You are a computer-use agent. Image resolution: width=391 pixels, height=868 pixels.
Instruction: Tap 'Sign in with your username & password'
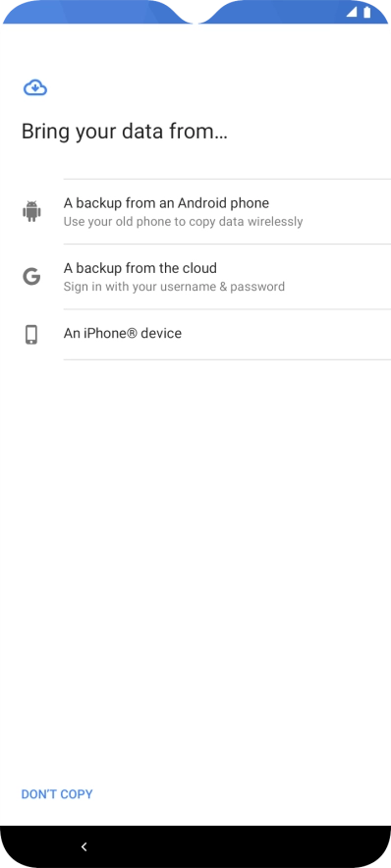coord(174,287)
